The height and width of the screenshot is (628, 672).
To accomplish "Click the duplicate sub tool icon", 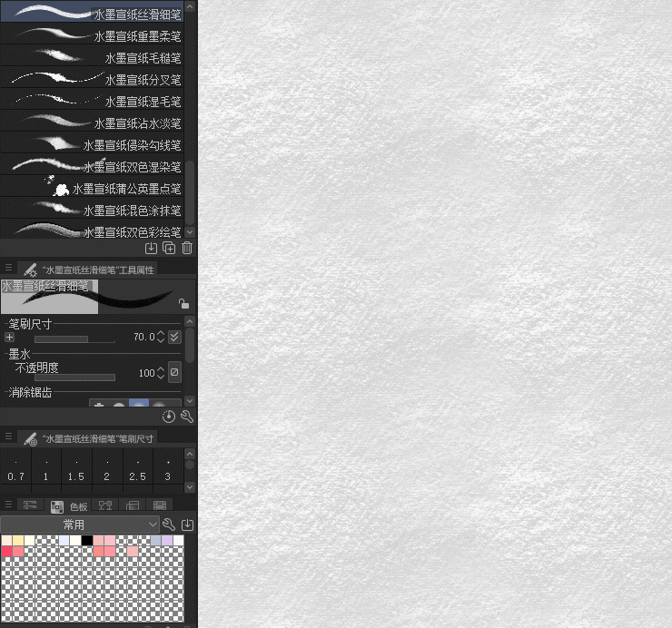I will 169,248.
